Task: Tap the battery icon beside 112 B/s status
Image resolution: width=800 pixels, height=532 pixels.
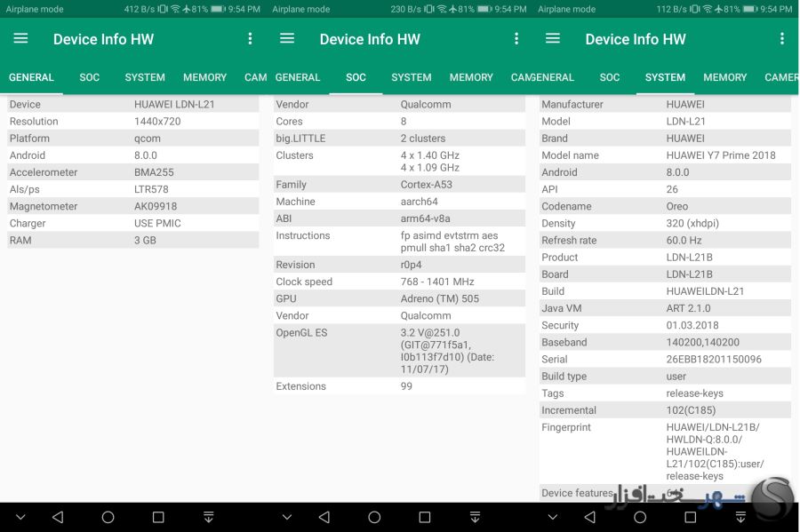Action: click(x=750, y=9)
